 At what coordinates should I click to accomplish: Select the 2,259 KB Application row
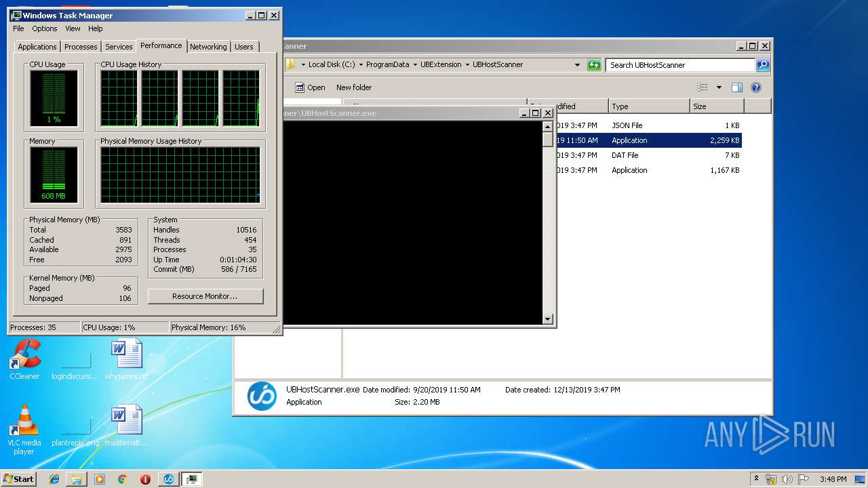pyautogui.click(x=648, y=140)
